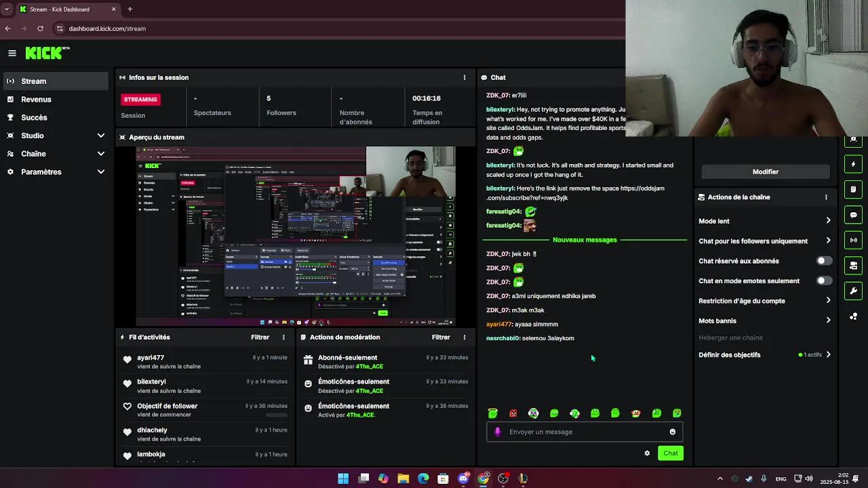Open File Explorer from taskbar
The height and width of the screenshot is (488, 868).
tap(403, 479)
